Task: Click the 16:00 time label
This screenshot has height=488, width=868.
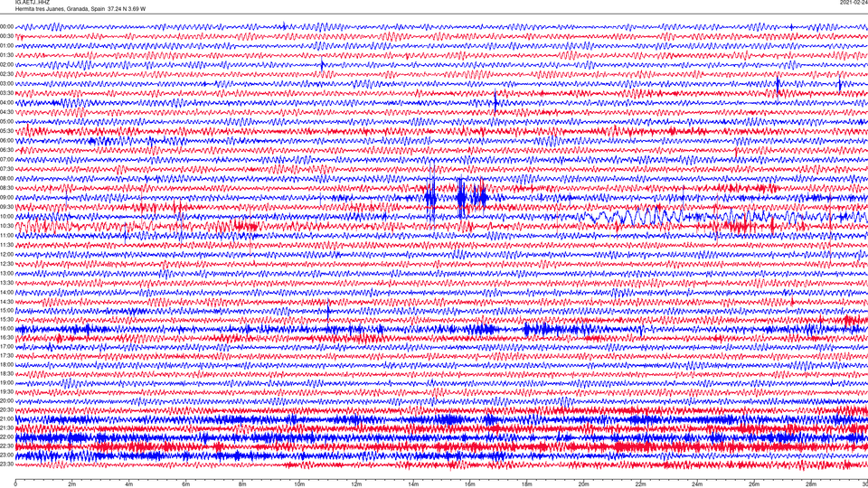Action: 6,328
